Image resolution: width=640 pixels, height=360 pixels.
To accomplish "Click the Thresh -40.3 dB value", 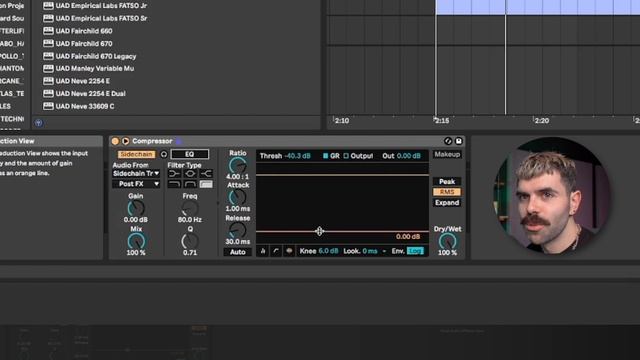I will coord(297,156).
